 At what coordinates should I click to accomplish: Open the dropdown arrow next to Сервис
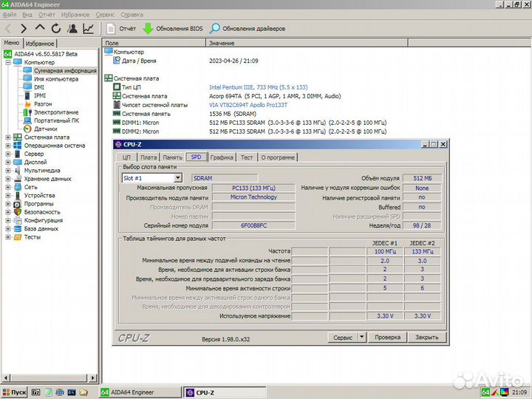point(361,338)
